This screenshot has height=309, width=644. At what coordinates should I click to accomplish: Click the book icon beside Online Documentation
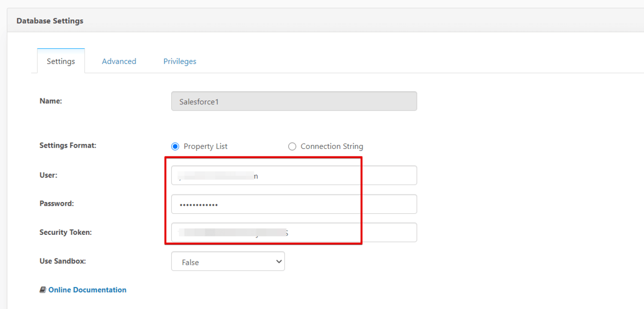coord(43,290)
